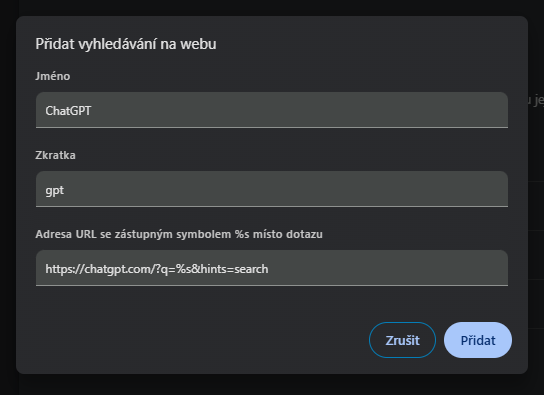Cancel the dialog via Zrušit button
Image resolution: width=544 pixels, height=395 pixels.
click(402, 340)
